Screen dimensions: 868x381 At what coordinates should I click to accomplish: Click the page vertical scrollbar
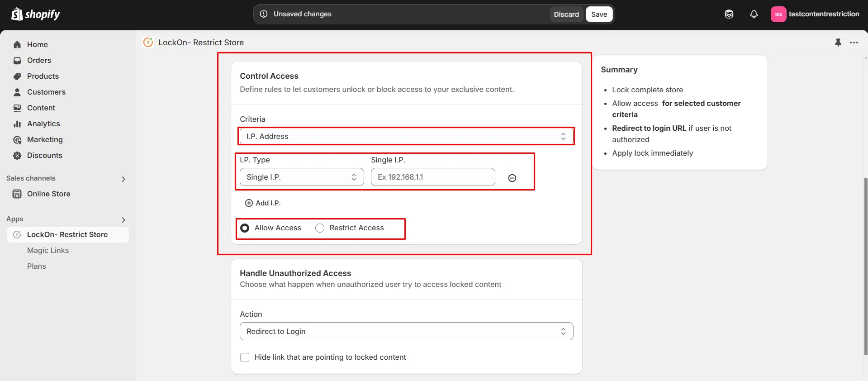click(x=866, y=266)
